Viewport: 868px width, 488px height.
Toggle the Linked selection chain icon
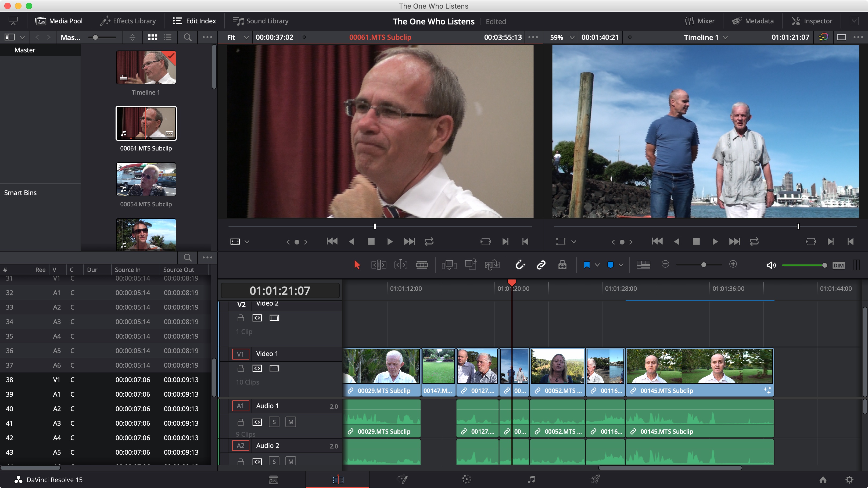pos(541,265)
